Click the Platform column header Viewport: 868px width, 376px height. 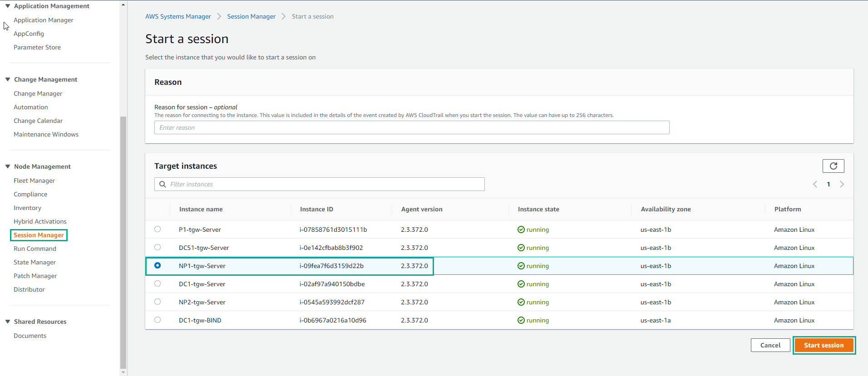pos(788,209)
